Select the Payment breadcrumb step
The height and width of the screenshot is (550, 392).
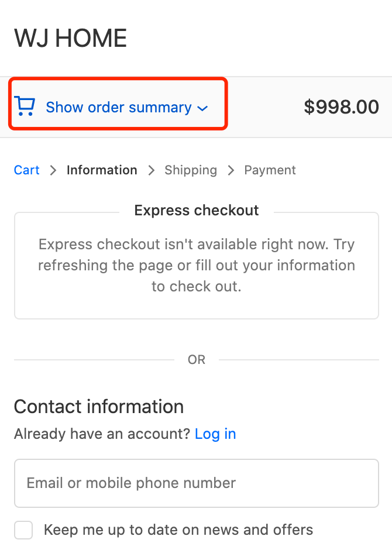pyautogui.click(x=270, y=170)
